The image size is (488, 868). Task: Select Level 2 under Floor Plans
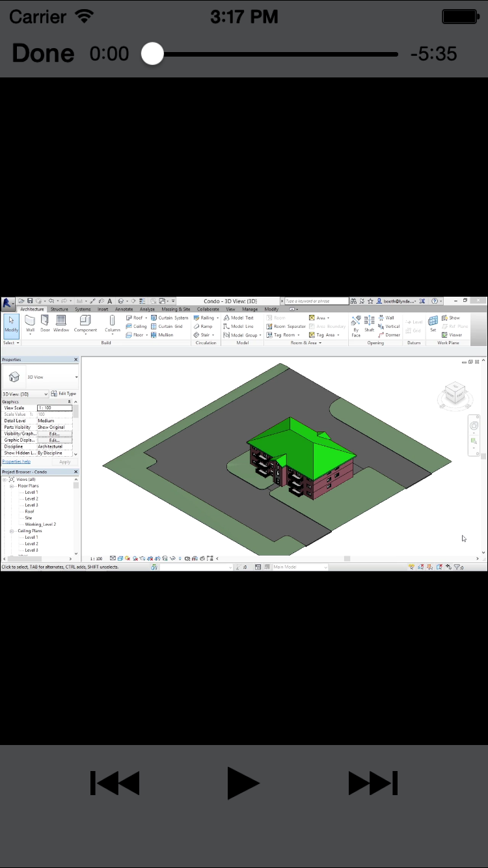31,499
